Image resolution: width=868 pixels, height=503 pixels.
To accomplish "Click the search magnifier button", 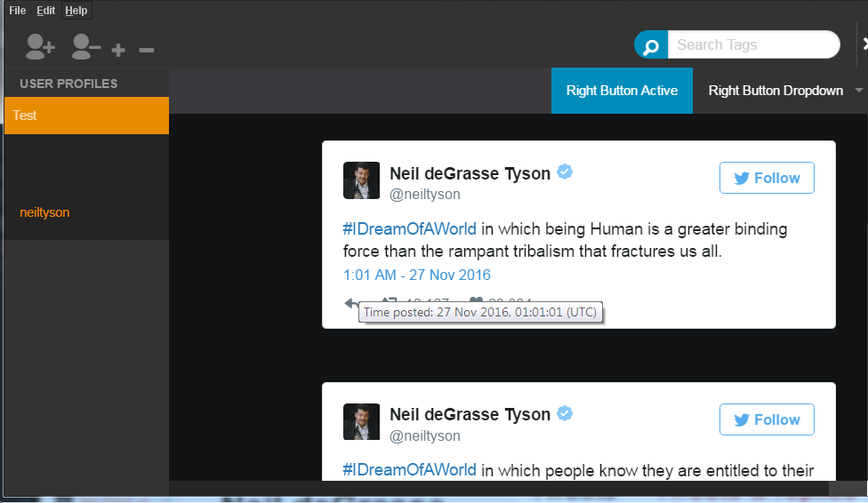I will (x=651, y=44).
